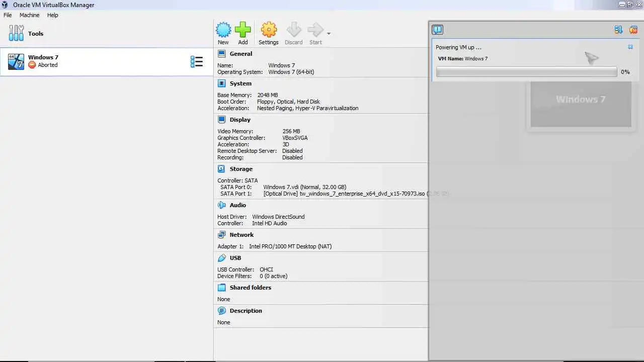The height and width of the screenshot is (362, 644).
Task: Expand the Start dropdown arrow
Action: (x=329, y=34)
